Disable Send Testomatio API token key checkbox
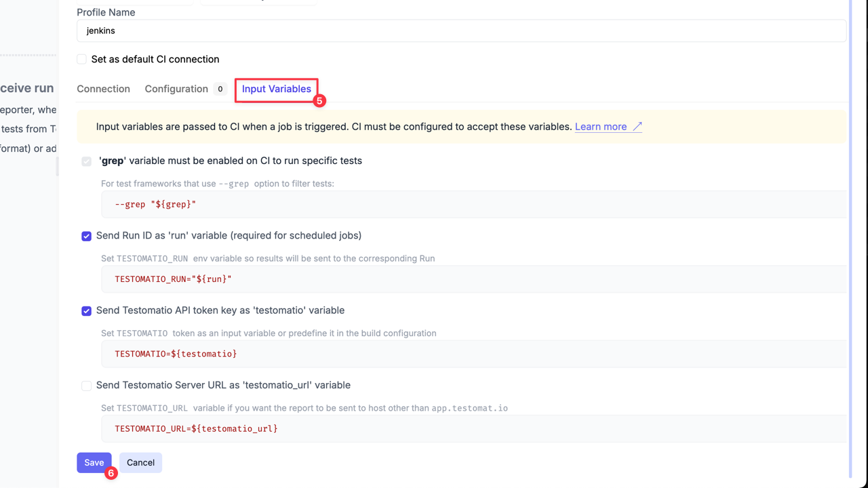 (87, 311)
